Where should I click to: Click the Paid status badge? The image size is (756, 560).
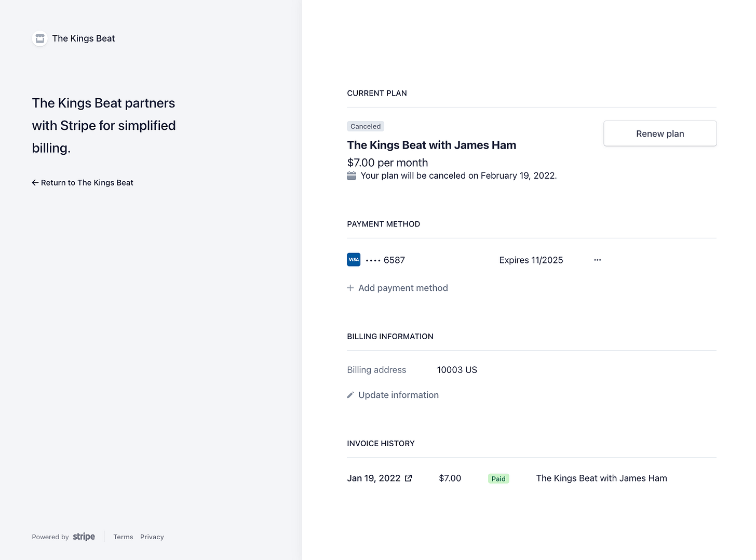tap(498, 479)
